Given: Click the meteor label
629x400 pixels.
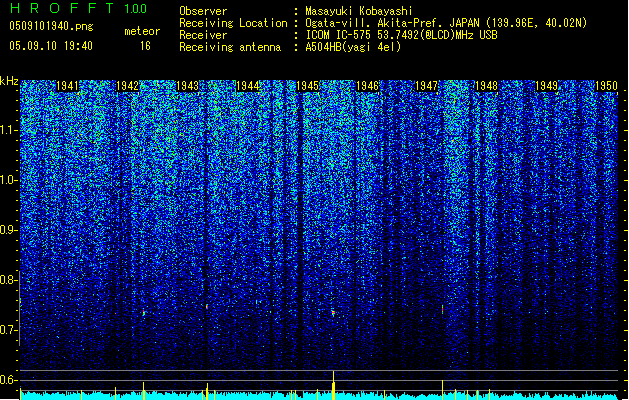Looking at the screenshot, I should (142, 31).
